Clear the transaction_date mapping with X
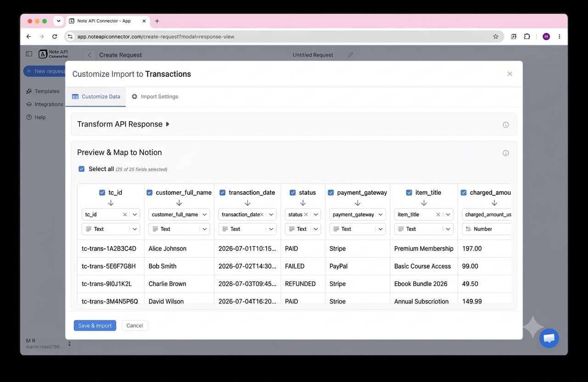 pos(262,214)
